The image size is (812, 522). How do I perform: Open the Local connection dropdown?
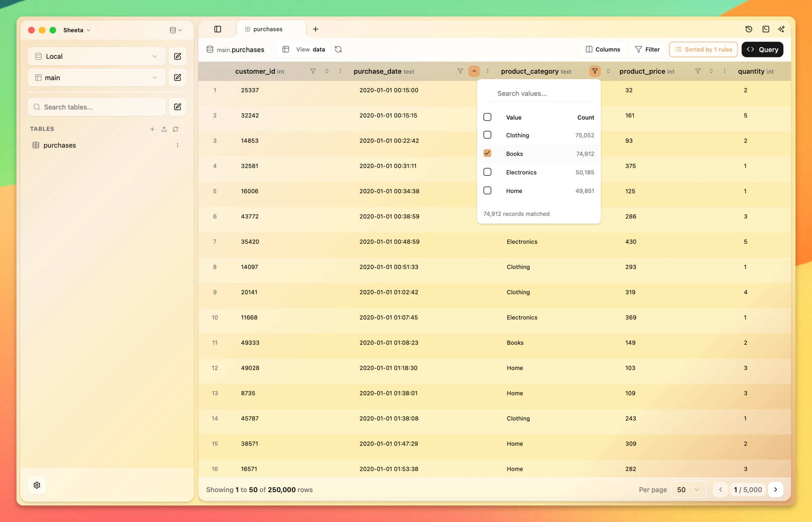pyautogui.click(x=96, y=56)
